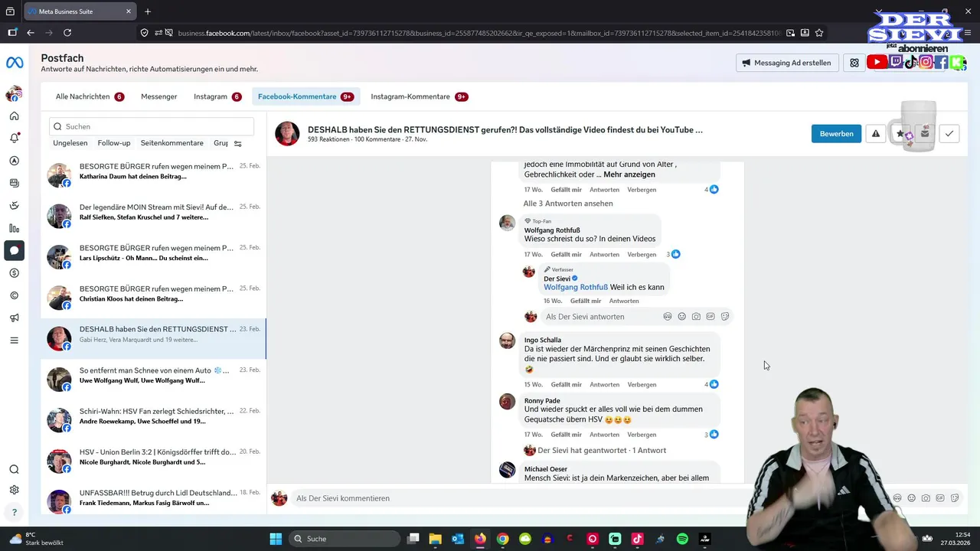Open the Inbox speech bubble icon
The height and width of the screenshot is (551, 980).
tap(14, 250)
